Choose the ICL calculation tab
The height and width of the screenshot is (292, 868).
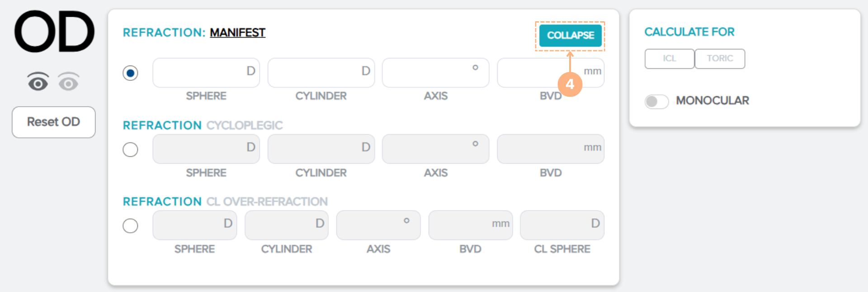(669, 59)
